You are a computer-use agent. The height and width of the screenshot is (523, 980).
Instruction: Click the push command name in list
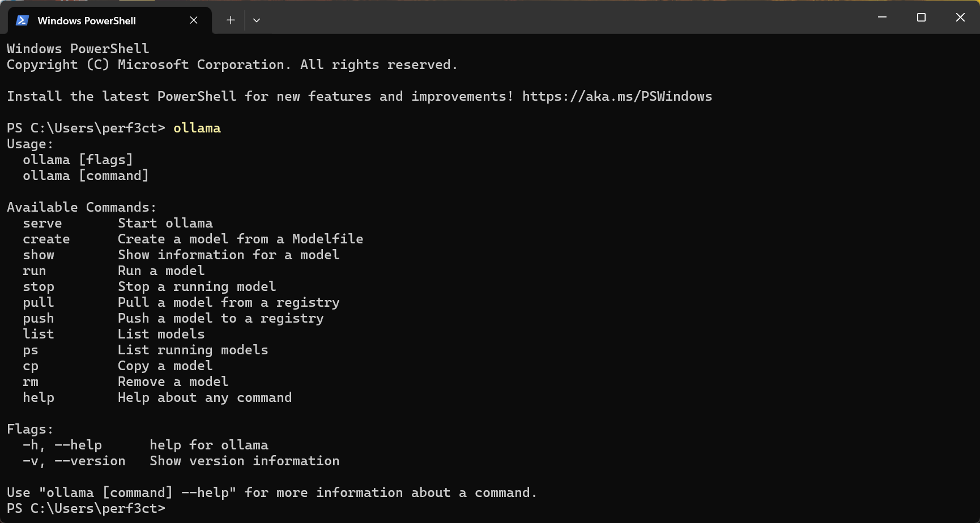[39, 318]
